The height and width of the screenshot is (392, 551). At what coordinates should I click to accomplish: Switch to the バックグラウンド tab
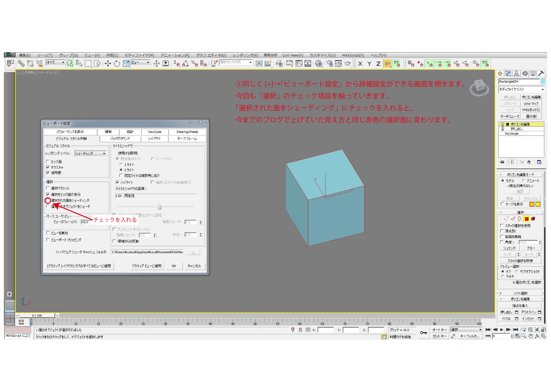[120, 139]
